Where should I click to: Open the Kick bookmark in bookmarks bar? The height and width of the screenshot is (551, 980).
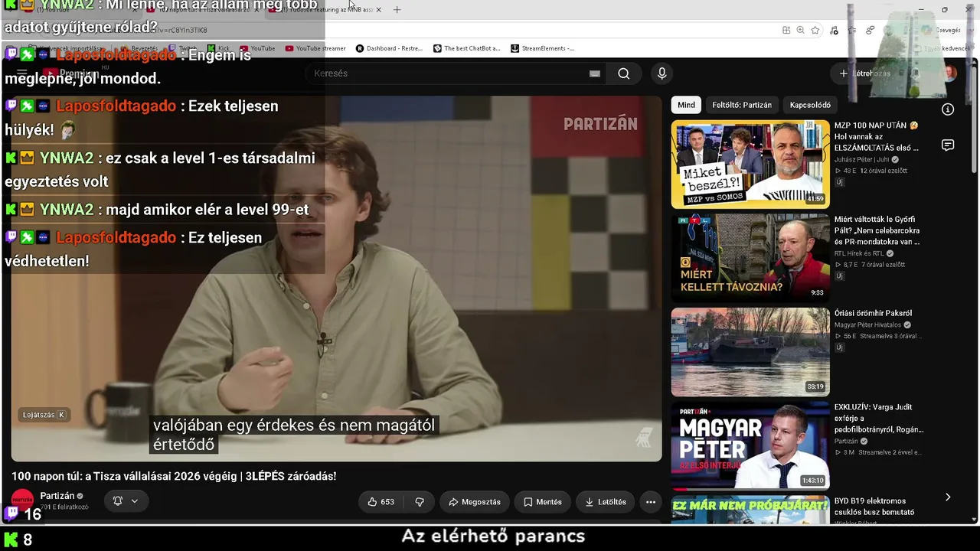[218, 48]
